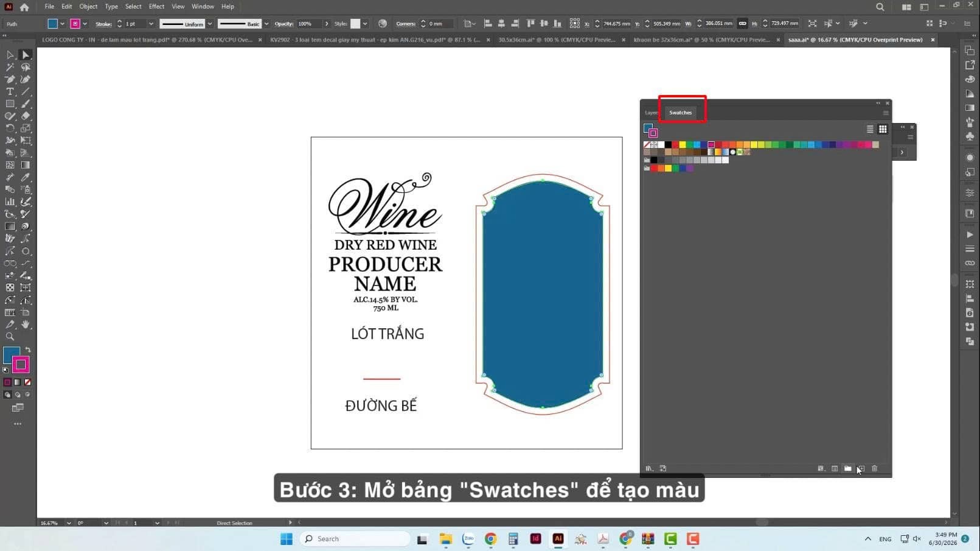Open the Object menu
Screen dimensions: 980x551
[88, 7]
